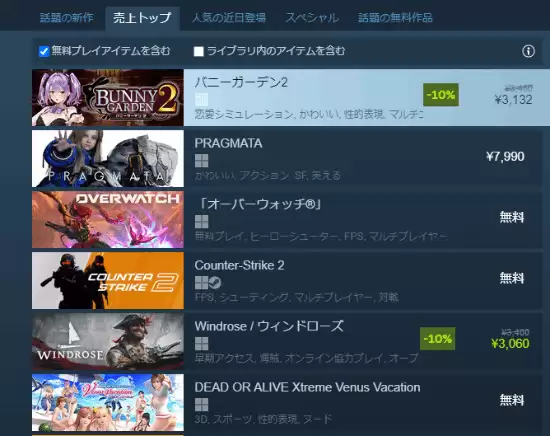Screen dimensions: 550x436
Task: Go to 話題の無料作品 tab
Action: click(x=395, y=18)
